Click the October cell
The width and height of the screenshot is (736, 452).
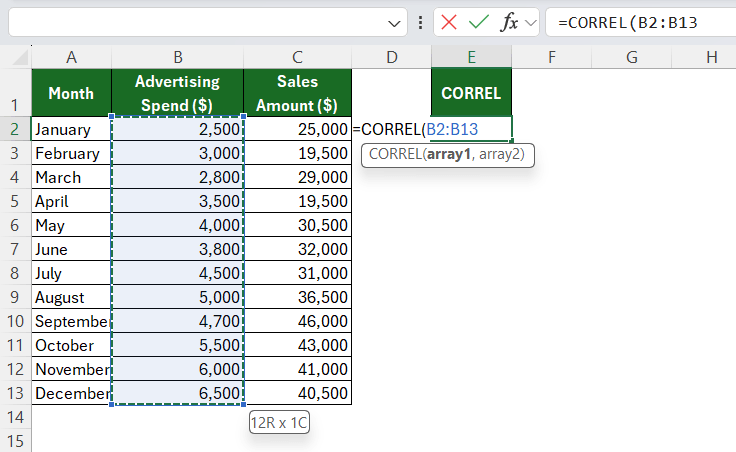[x=71, y=345]
